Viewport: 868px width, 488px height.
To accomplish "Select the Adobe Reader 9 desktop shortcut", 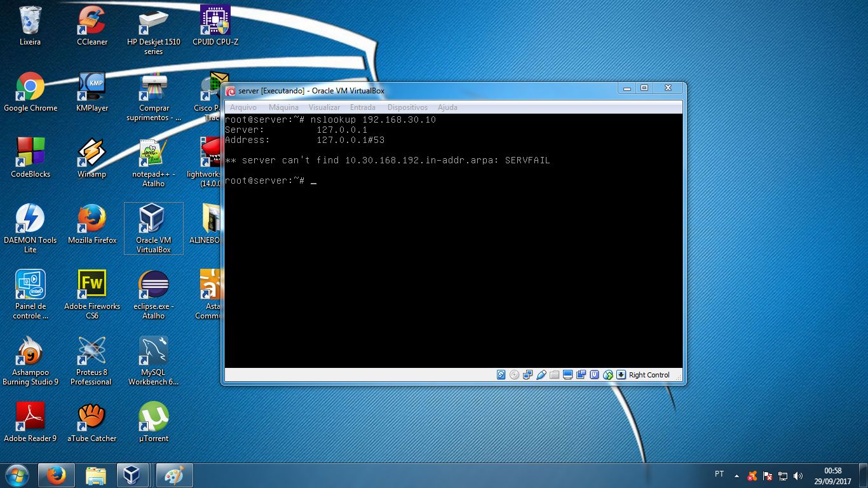I will (30, 423).
